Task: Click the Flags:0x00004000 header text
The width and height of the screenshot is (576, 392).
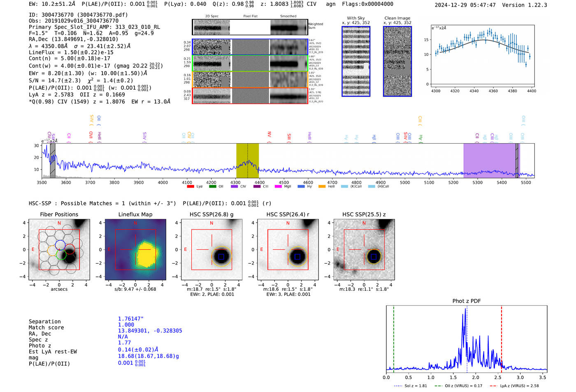Action: coord(367,4)
